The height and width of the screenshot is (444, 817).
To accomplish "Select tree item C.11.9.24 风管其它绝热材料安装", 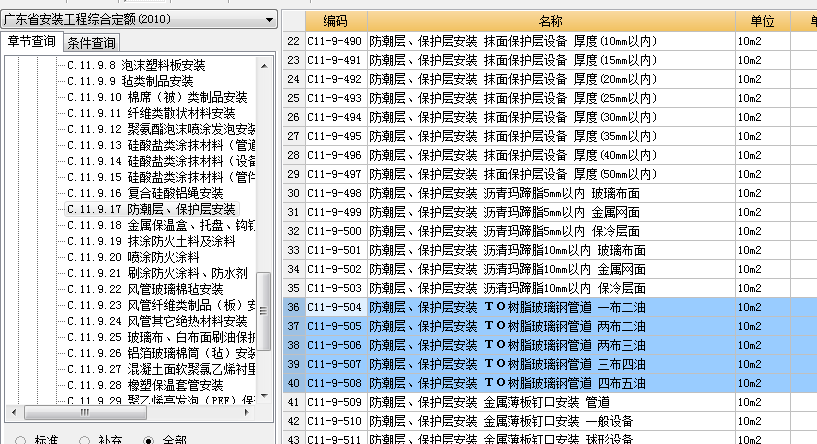I will click(x=157, y=322).
